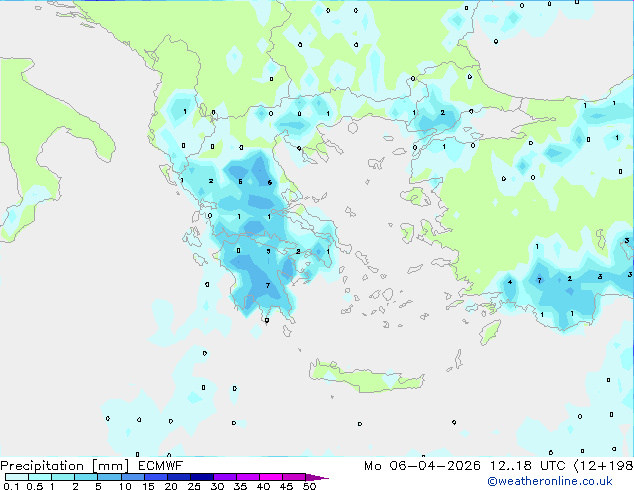
Task: Choose the 20–25 mm dark blue swatch
Action: [178, 477]
